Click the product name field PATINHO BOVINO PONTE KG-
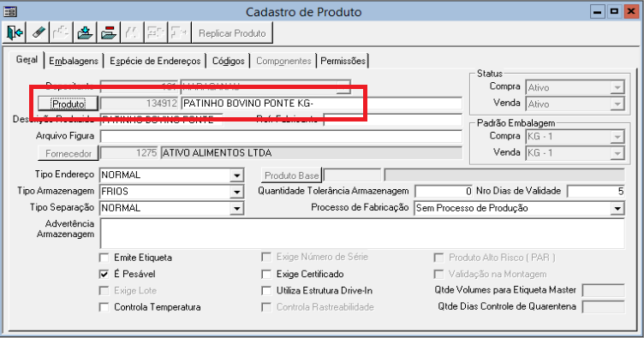This screenshot has width=644, height=338. pos(322,104)
